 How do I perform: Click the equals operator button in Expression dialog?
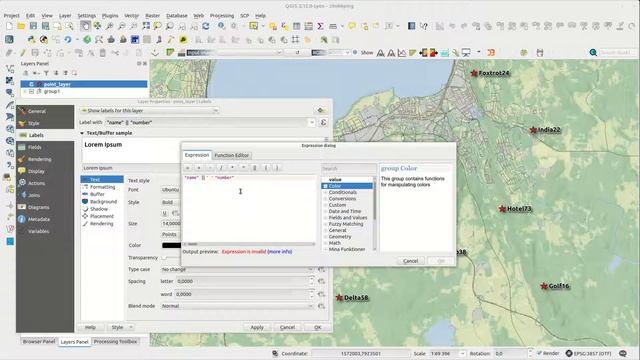tap(188, 168)
